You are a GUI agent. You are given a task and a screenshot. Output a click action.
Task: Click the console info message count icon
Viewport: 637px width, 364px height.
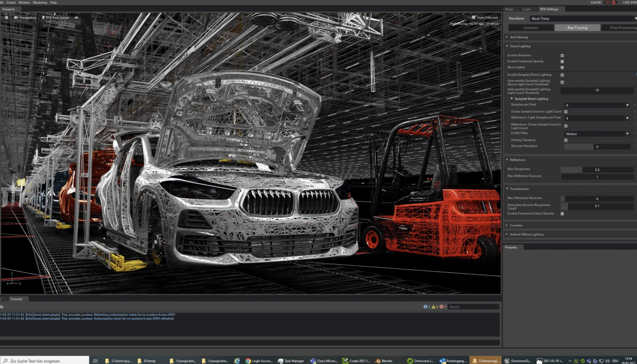coord(425,307)
